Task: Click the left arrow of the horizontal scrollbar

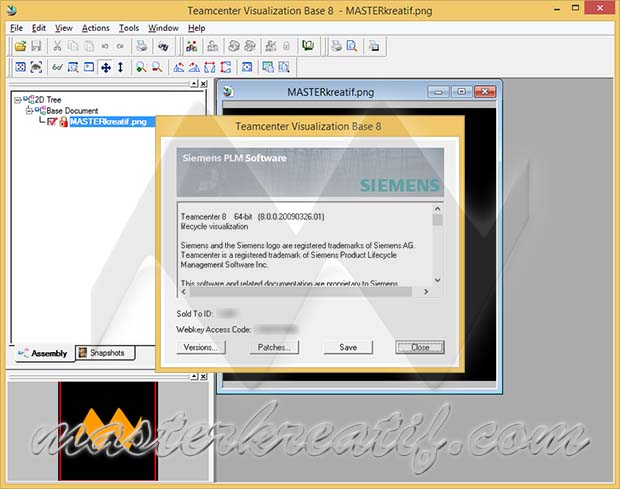Action: coord(183,292)
